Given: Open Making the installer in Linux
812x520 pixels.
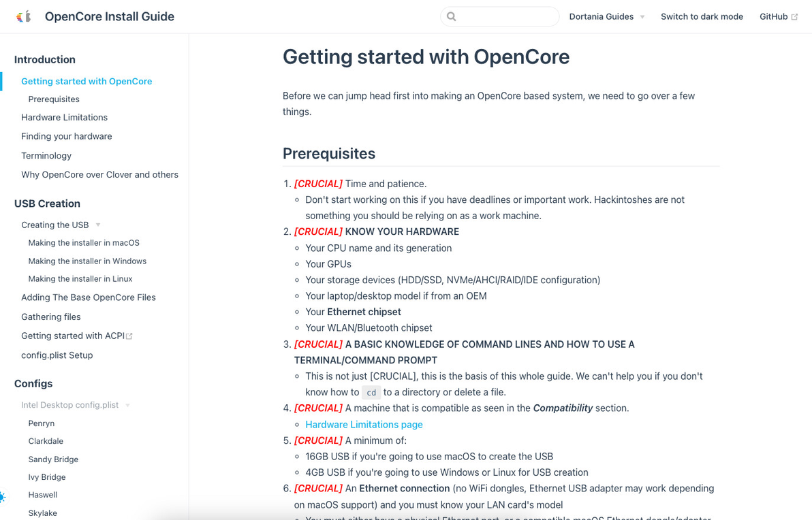Looking at the screenshot, I should tap(80, 278).
